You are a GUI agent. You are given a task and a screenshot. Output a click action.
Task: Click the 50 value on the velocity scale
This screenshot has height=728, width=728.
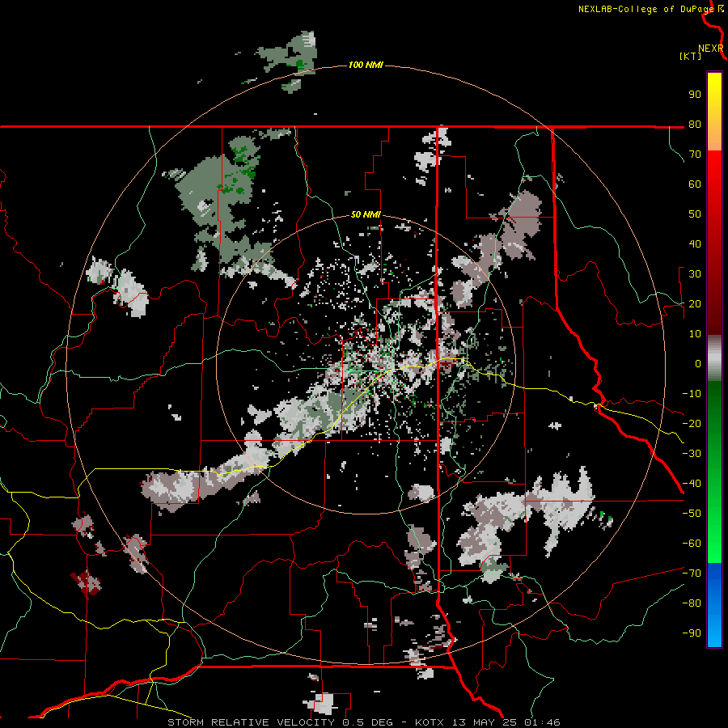point(695,214)
